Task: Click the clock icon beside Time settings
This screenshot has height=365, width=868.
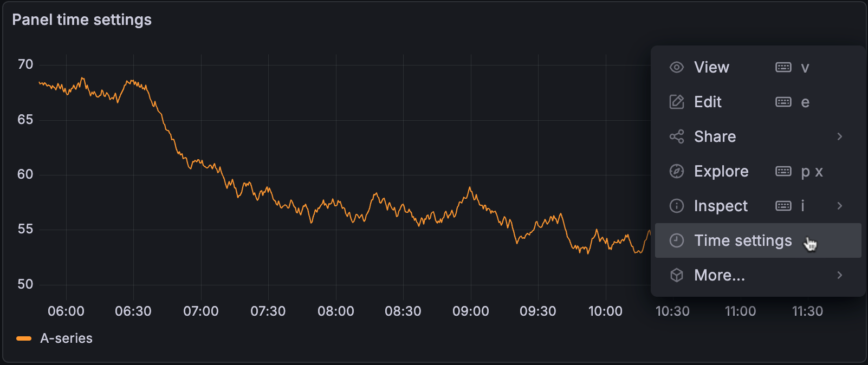Action: pos(676,240)
